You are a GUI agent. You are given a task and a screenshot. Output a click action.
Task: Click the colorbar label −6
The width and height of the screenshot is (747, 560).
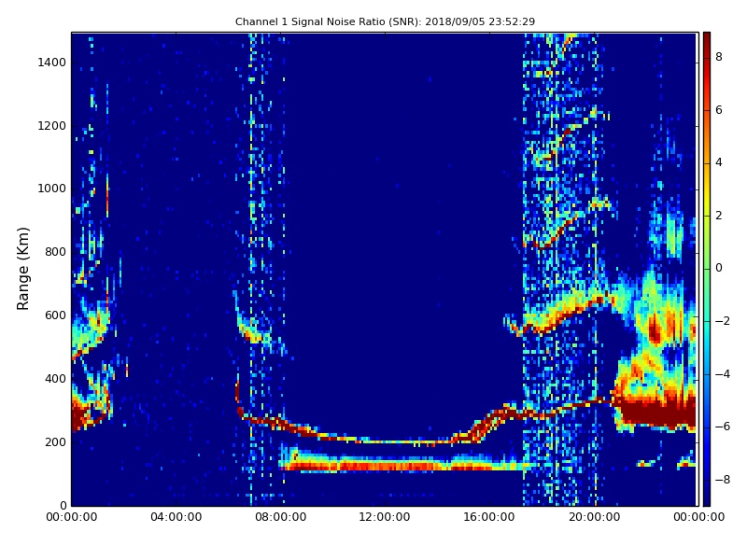tap(723, 427)
